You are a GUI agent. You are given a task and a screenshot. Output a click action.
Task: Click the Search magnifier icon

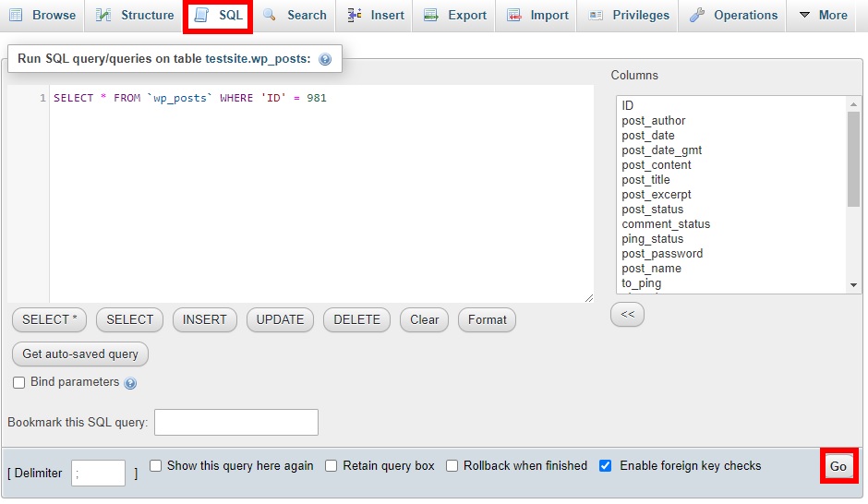pyautogui.click(x=270, y=15)
